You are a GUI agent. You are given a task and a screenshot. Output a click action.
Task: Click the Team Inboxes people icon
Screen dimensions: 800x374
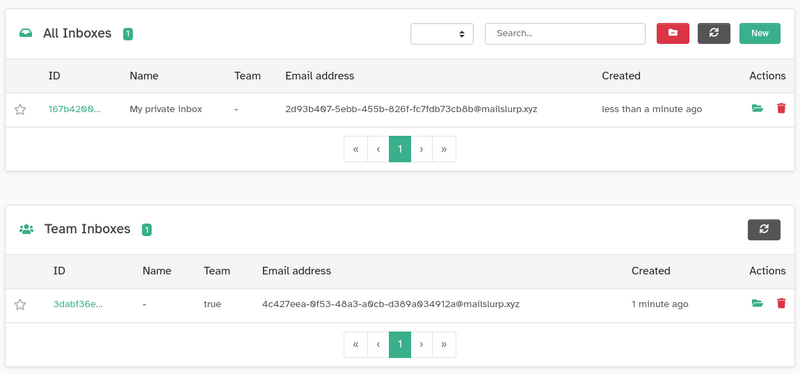[26, 229]
